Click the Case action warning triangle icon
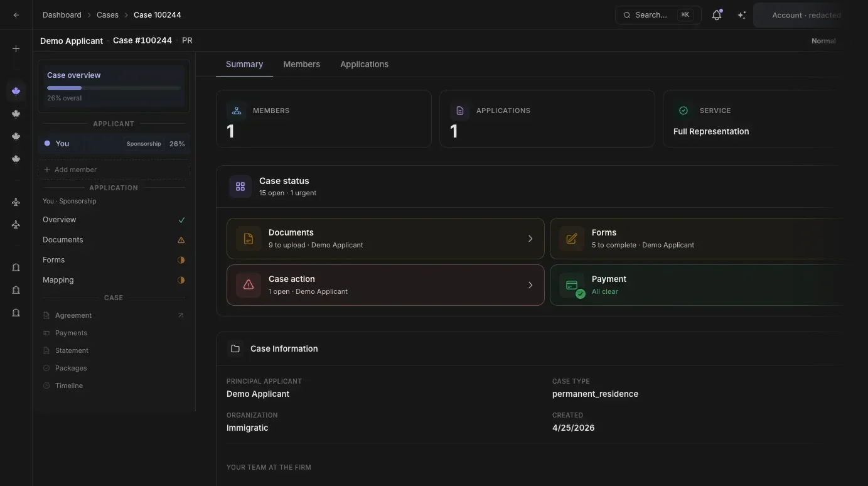The width and height of the screenshot is (868, 486). pyautogui.click(x=249, y=285)
